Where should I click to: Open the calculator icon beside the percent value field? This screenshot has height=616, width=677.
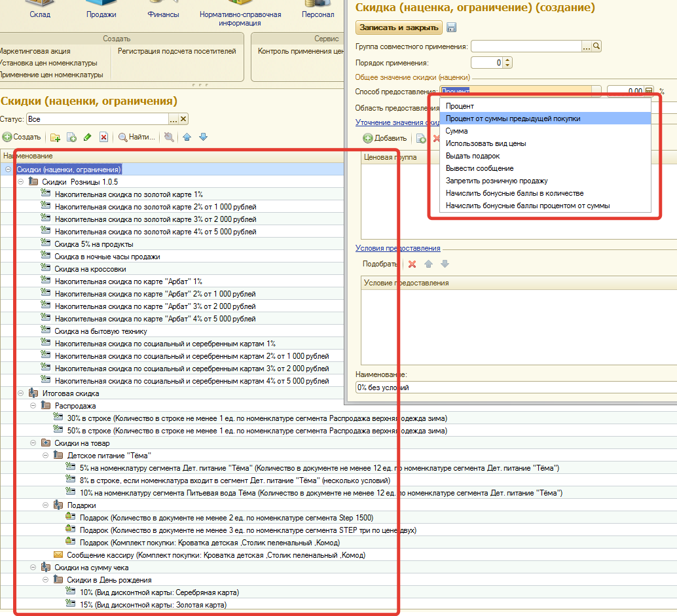[x=649, y=91]
